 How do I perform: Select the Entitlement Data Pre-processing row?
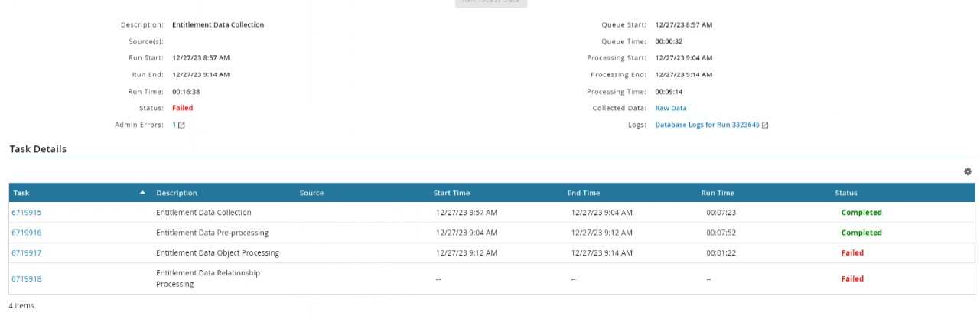(x=212, y=233)
